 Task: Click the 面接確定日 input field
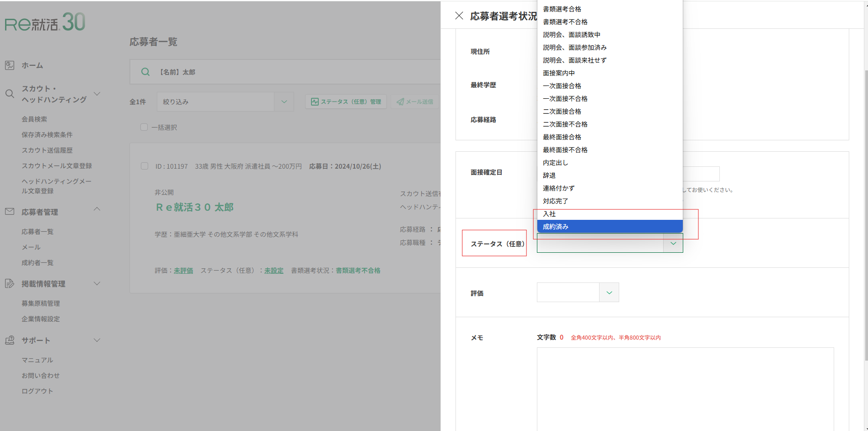[x=701, y=174]
